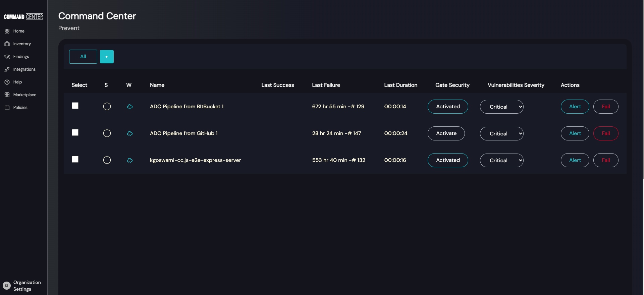Click status circle for kgoswami express server
644x295 pixels.
107,160
